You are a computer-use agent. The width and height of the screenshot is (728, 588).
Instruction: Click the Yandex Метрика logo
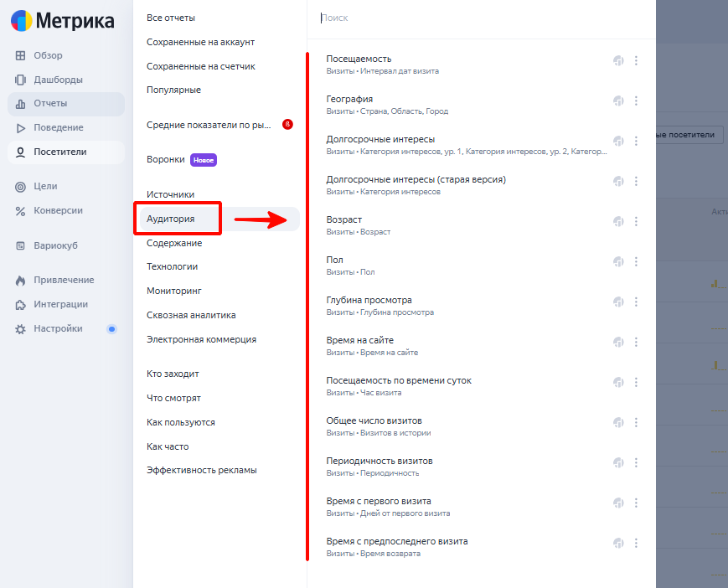coord(62,20)
